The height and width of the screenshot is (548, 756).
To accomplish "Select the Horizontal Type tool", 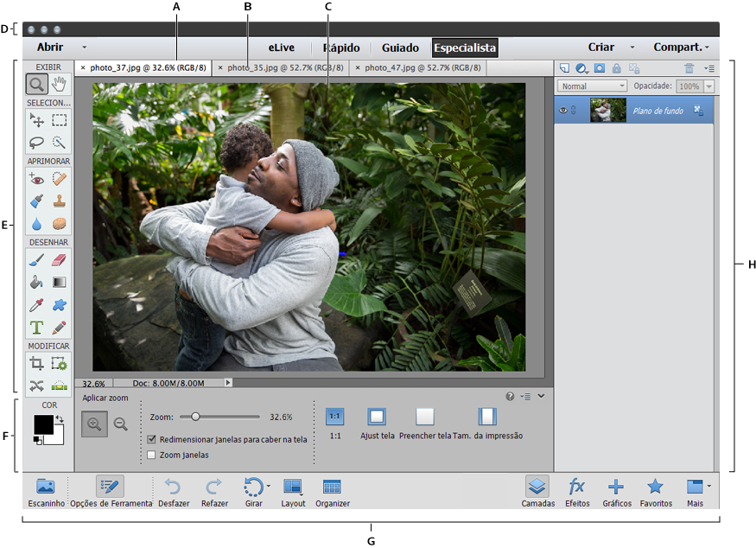I will [x=36, y=328].
